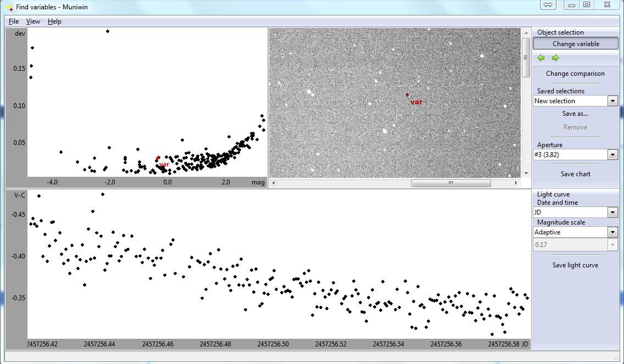Go to next variable with green right arrow
This screenshot has height=364, width=624.
point(555,58)
